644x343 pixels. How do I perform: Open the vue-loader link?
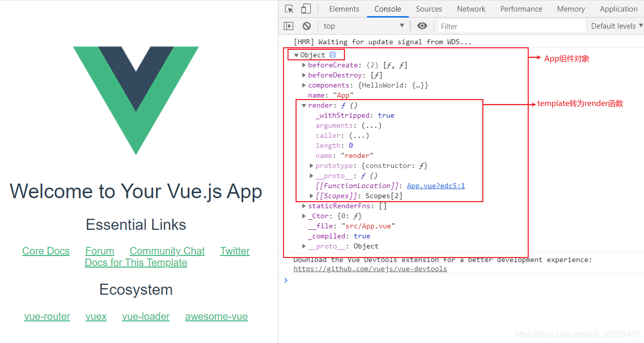click(146, 316)
